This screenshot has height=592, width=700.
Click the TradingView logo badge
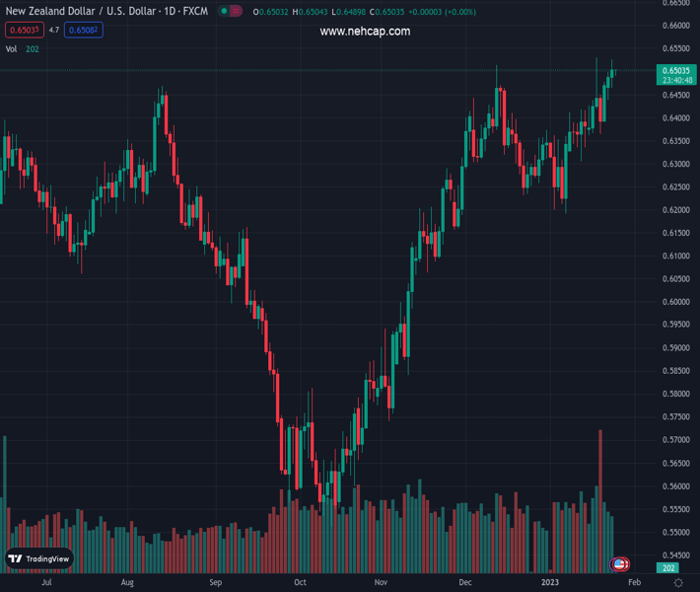tap(39, 558)
